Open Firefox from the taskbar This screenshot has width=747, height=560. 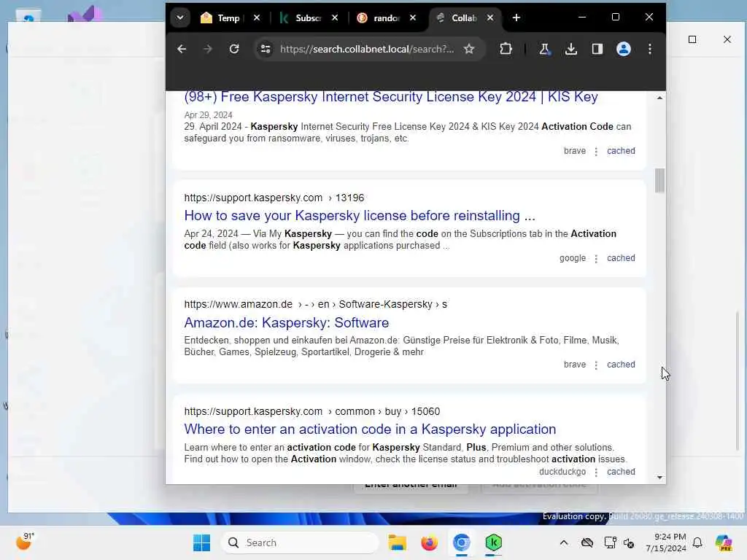pyautogui.click(x=429, y=542)
